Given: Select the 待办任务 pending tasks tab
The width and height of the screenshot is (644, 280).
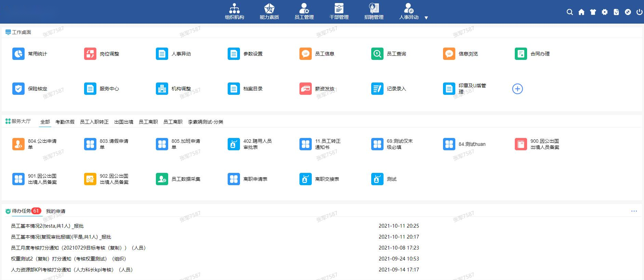Looking at the screenshot, I should point(21,211).
